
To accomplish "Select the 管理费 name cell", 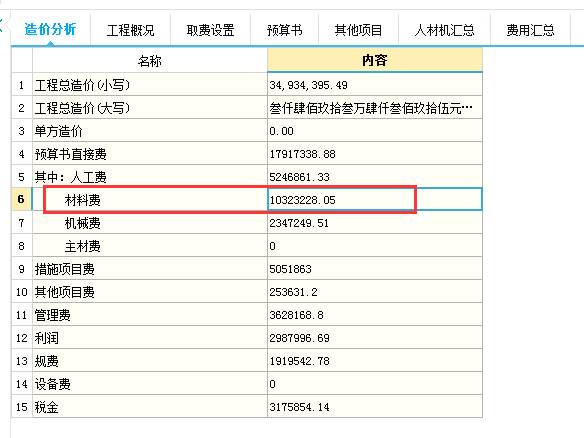I will (x=150, y=315).
